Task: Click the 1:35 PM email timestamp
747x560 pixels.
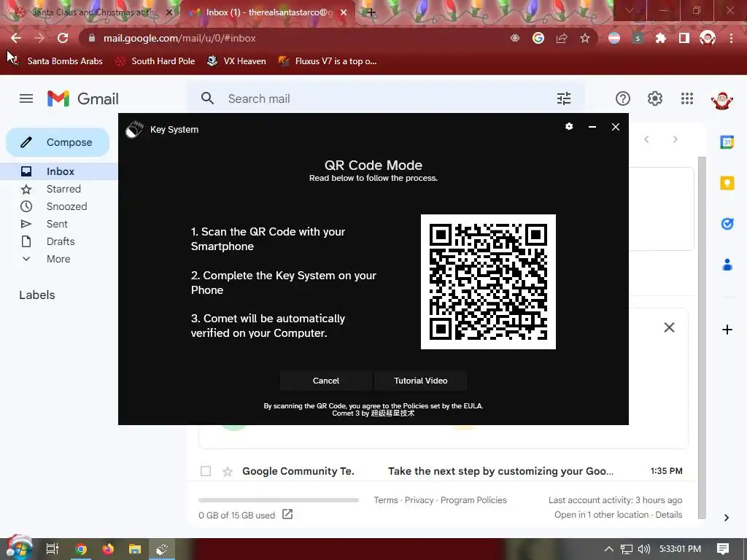Action: [667, 471]
